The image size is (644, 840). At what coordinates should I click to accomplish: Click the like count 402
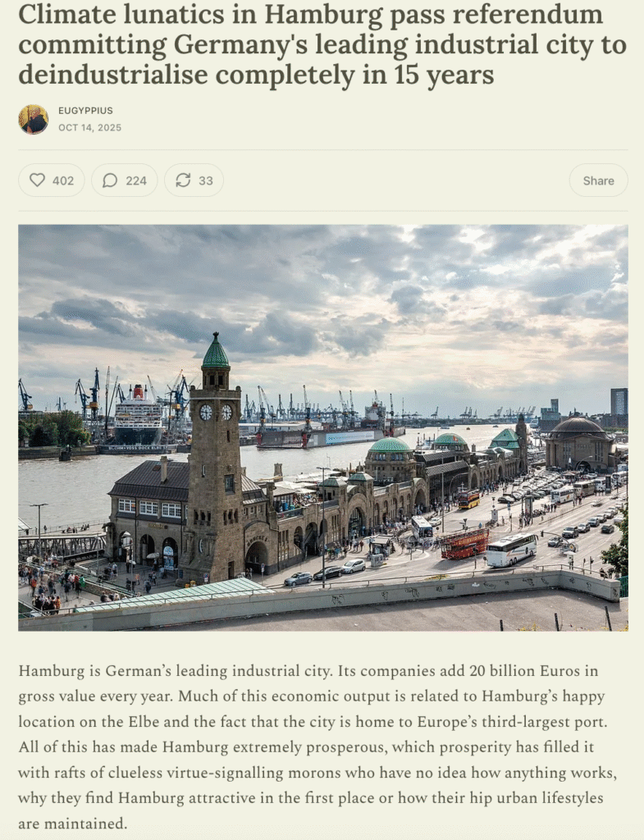click(63, 180)
